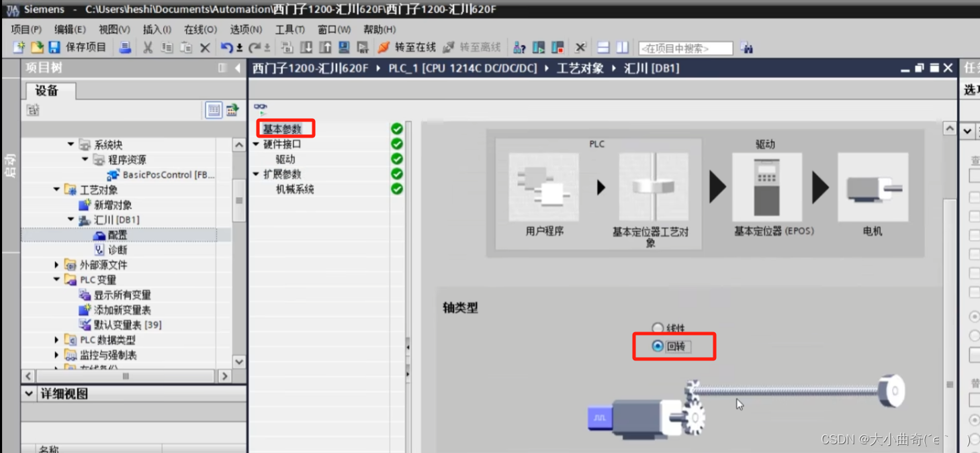Screen dimensions: 980x453
Task: Expand the 外部源文件 tree node
Action: pos(56,265)
